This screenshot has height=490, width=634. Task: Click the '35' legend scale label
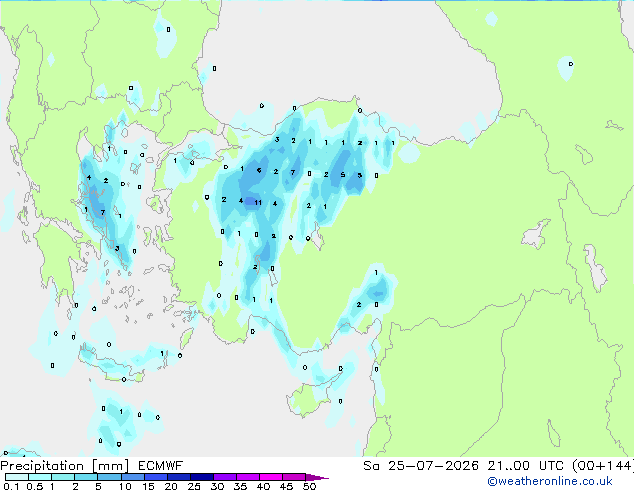[x=240, y=486]
